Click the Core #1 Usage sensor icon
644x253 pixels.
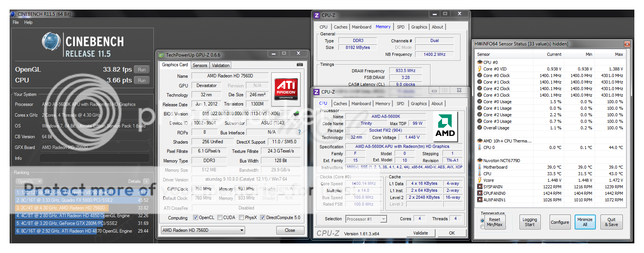pyautogui.click(x=480, y=108)
